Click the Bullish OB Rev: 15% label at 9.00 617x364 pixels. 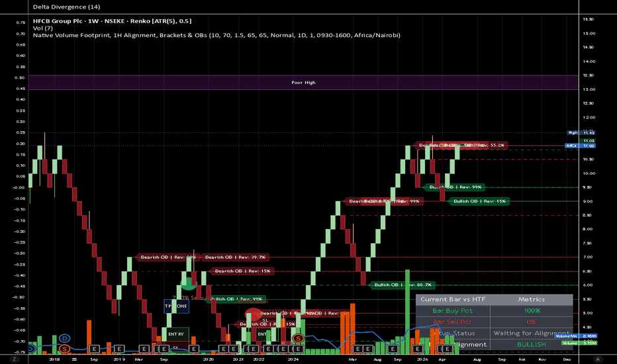click(479, 201)
